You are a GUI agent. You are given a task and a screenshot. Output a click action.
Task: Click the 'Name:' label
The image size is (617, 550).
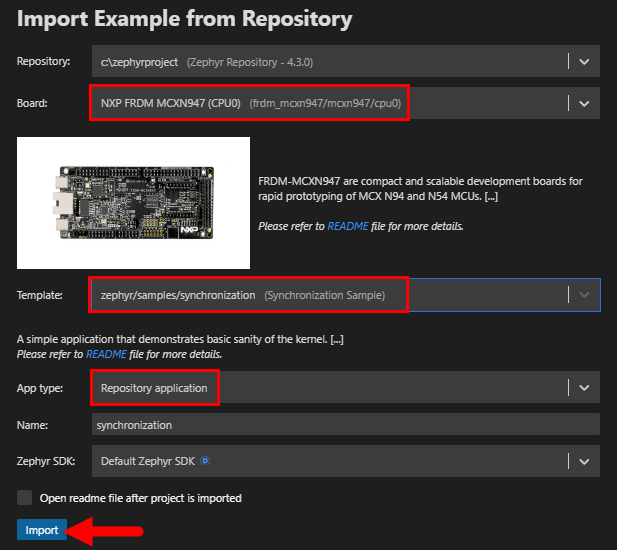point(32,425)
